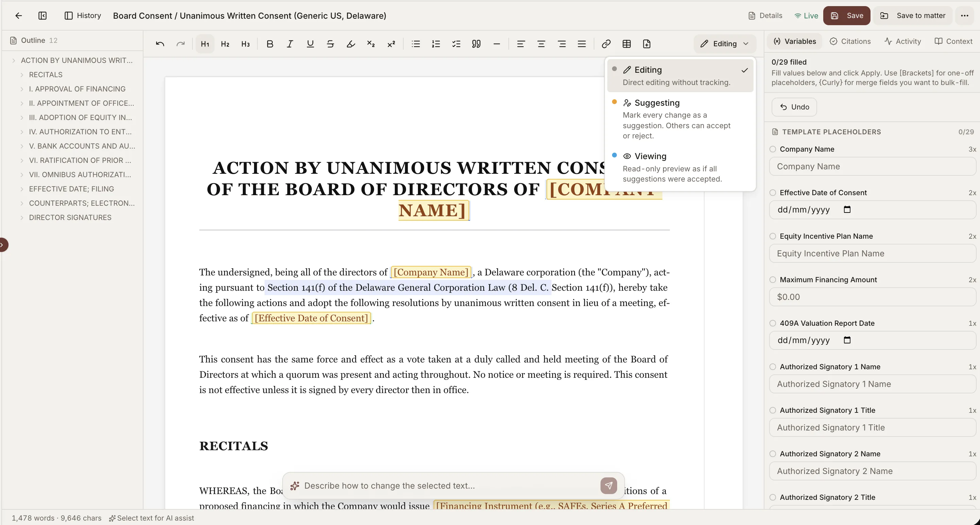980x525 pixels.
Task: Expand III. ADOPTION OF EQUITY IN... outline item
Action: (22, 118)
